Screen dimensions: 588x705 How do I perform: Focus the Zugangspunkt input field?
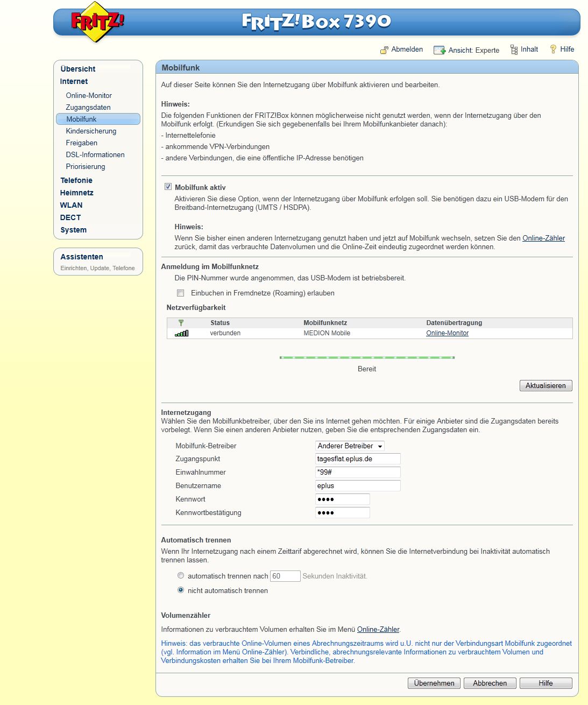click(358, 459)
